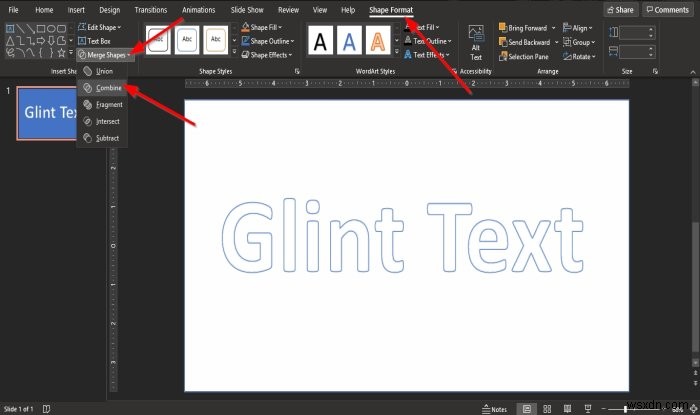Open Size dialog launcher
This screenshot has width=700, height=415.
pos(655,71)
